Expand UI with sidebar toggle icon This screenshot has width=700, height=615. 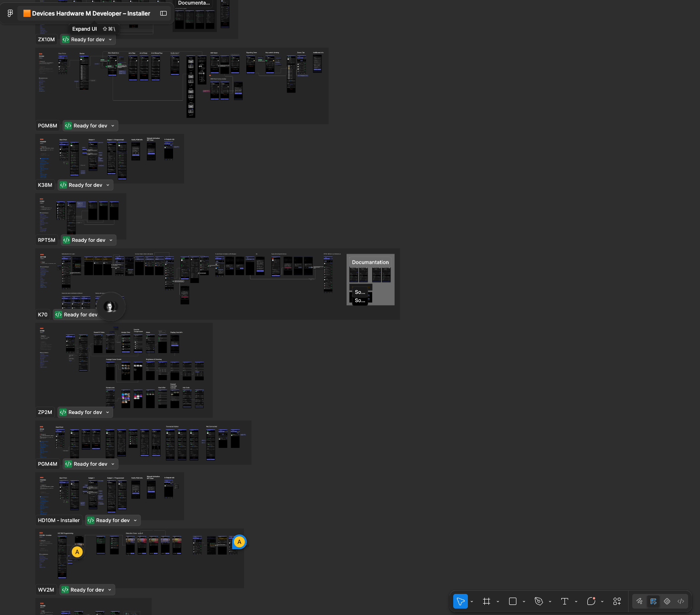[163, 13]
